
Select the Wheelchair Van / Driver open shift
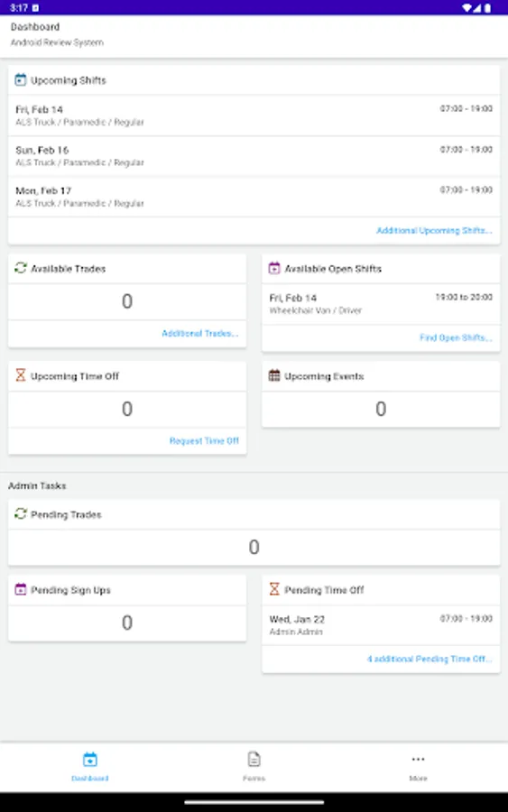(381, 304)
